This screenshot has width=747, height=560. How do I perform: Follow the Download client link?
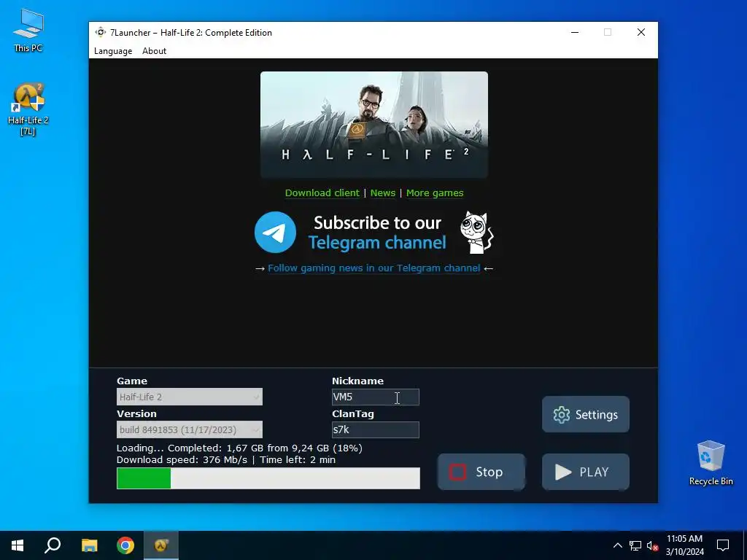coord(322,192)
